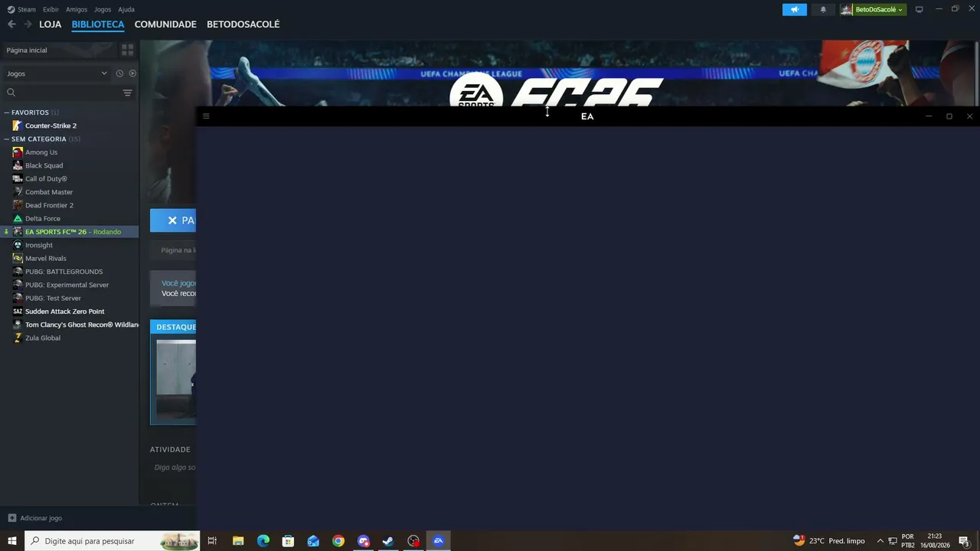Open the POR PTB2 language indicator

908,541
